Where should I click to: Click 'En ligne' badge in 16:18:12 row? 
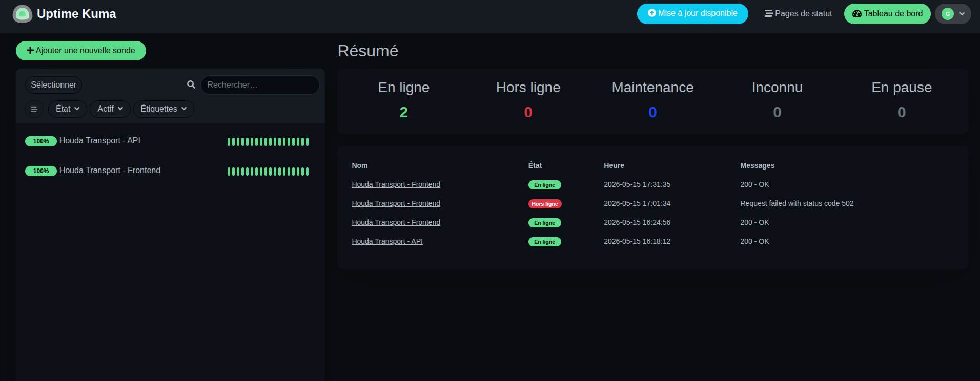[545, 242]
